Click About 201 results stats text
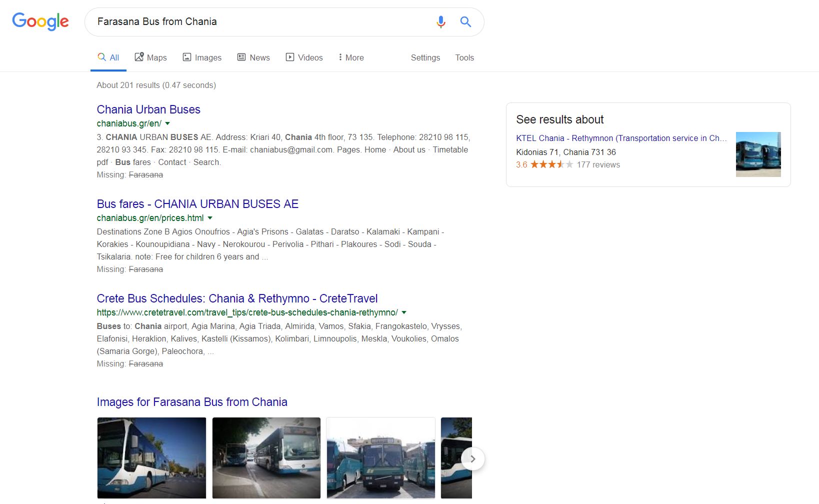The height and width of the screenshot is (504, 819). click(x=156, y=85)
